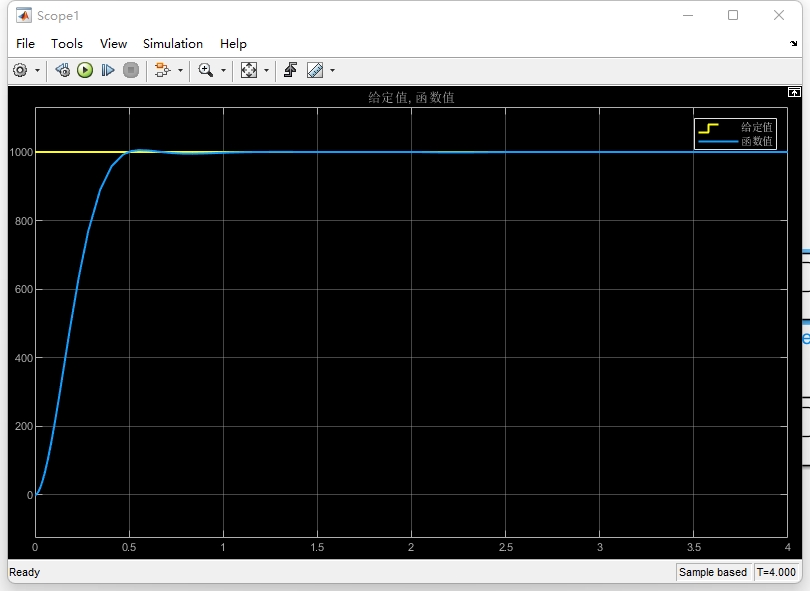Click the T=4.000 time status
Image resolution: width=810 pixels, height=591 pixels.
[x=776, y=572]
